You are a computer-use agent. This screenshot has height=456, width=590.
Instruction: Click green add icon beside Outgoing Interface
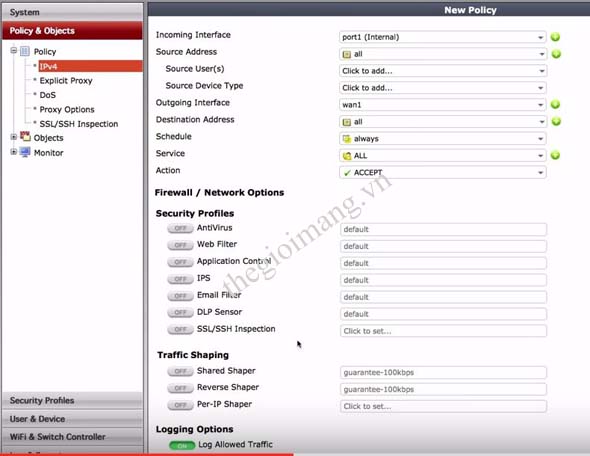555,104
